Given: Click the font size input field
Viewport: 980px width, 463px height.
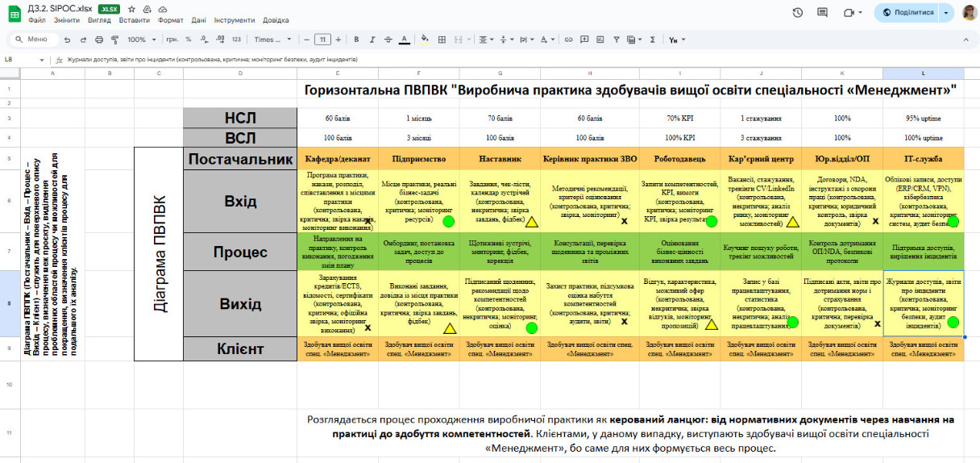Looking at the screenshot, I should point(322,39).
